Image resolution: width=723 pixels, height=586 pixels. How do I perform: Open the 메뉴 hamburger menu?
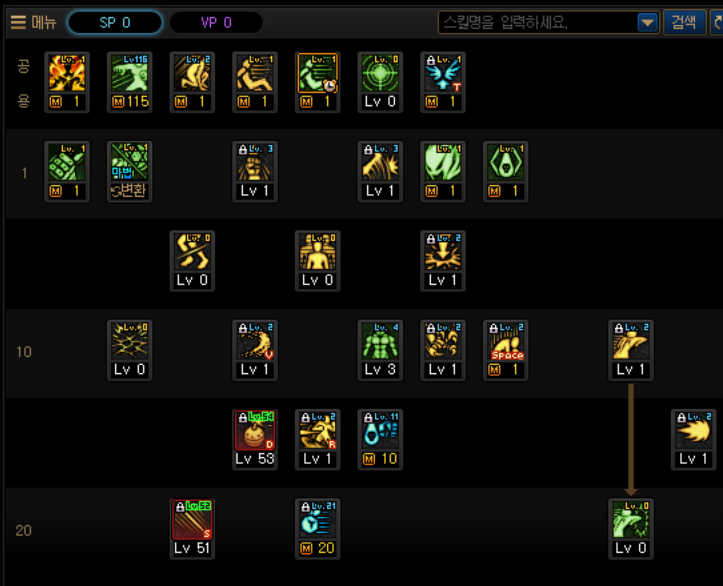33,22
